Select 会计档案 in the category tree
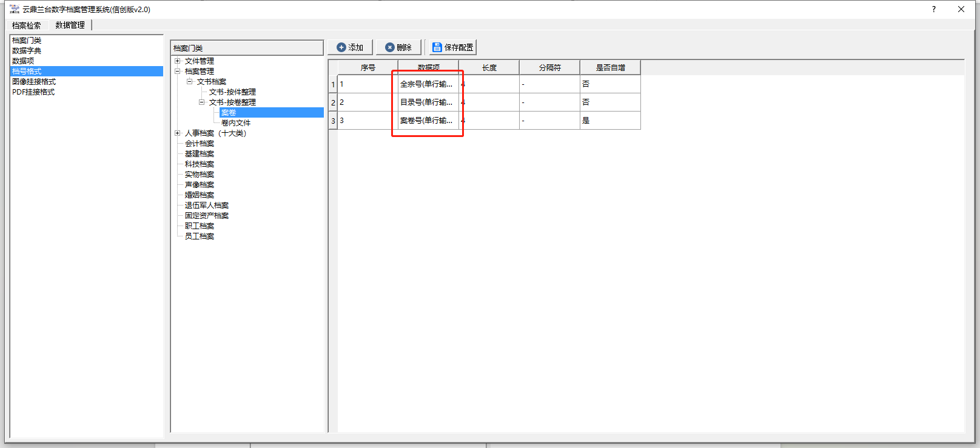 tap(200, 144)
